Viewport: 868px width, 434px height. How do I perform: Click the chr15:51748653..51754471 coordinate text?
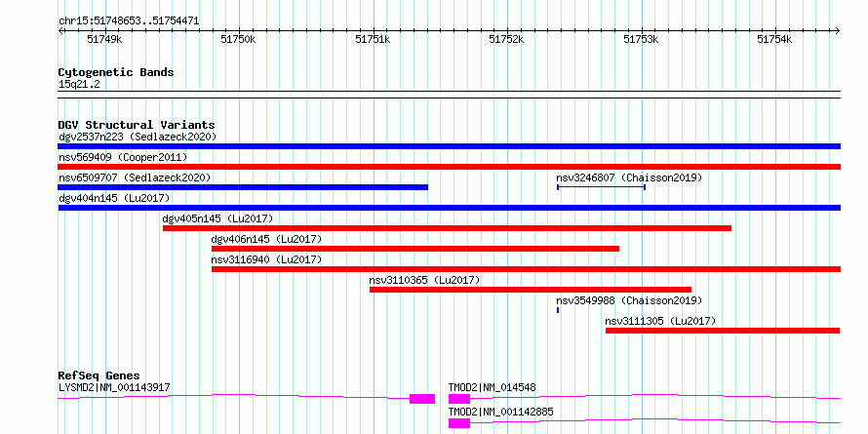point(129,21)
